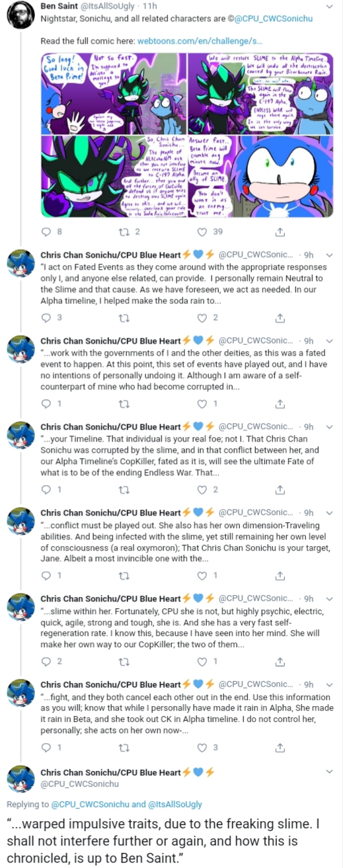Like Ben Saint's tweet with 39 likes

(202, 232)
